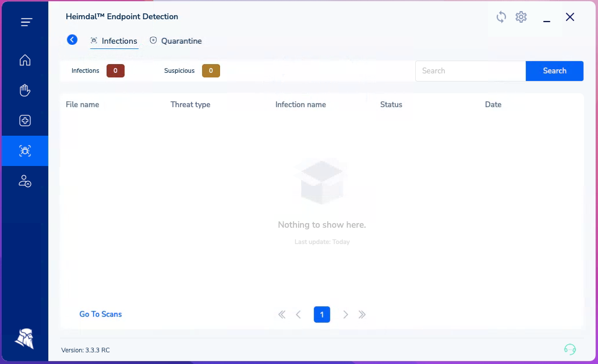Open support headset chat icon
Viewport: 598px width, 364px height.
pyautogui.click(x=570, y=349)
